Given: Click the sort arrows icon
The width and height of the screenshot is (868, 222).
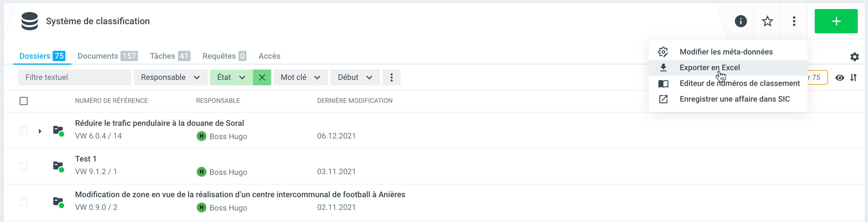Looking at the screenshot, I should pyautogui.click(x=853, y=77).
